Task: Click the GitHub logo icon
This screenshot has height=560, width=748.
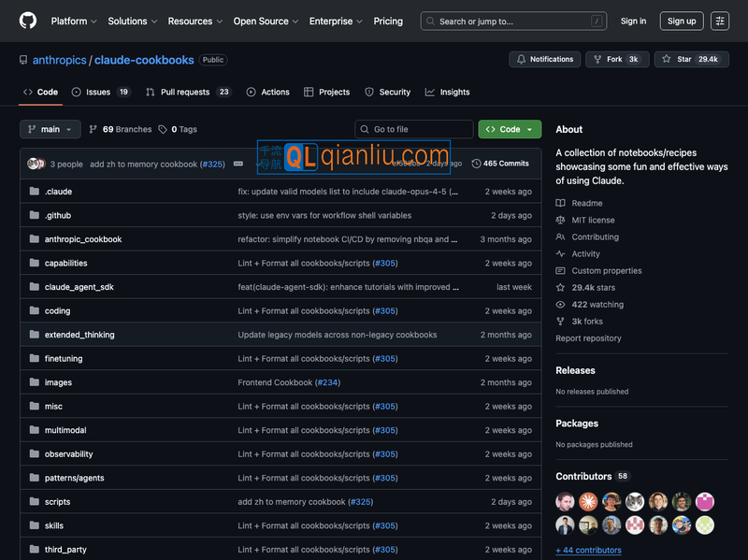Action: pos(28,21)
